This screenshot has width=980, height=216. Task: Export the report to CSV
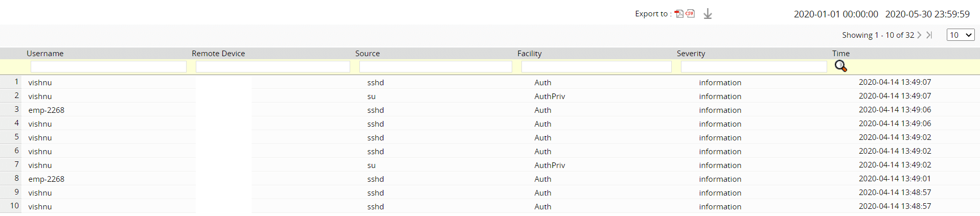pos(690,14)
